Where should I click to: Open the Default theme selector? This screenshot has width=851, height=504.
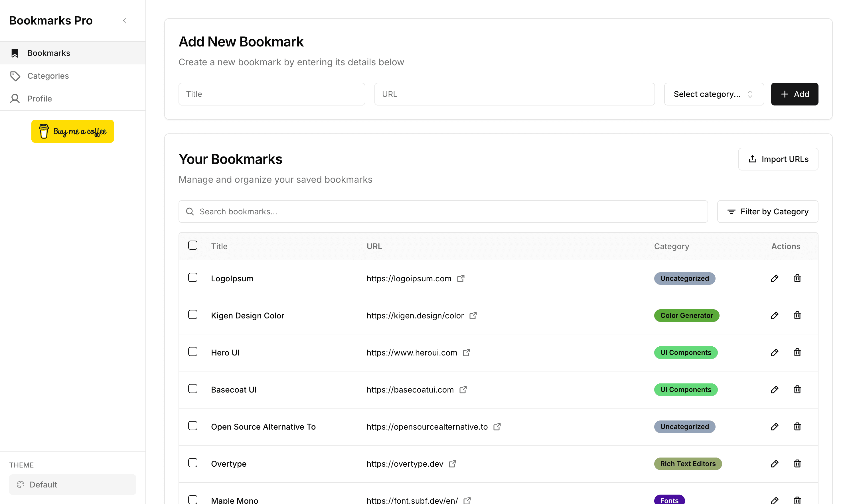73,484
